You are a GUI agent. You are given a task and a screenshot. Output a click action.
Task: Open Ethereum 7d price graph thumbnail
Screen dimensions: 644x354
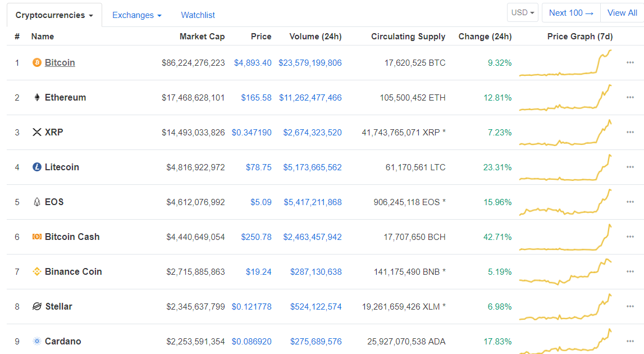[565, 98]
